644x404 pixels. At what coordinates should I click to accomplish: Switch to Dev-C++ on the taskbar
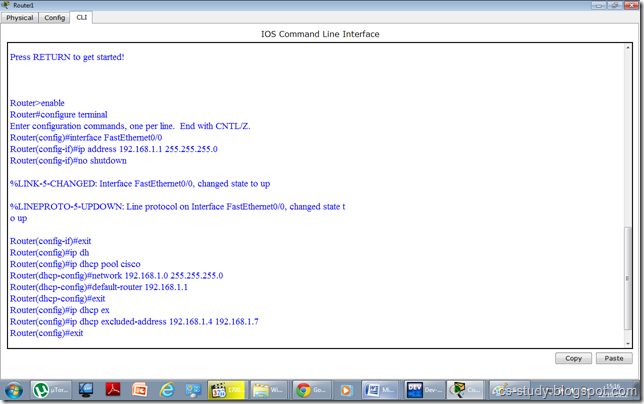click(423, 390)
